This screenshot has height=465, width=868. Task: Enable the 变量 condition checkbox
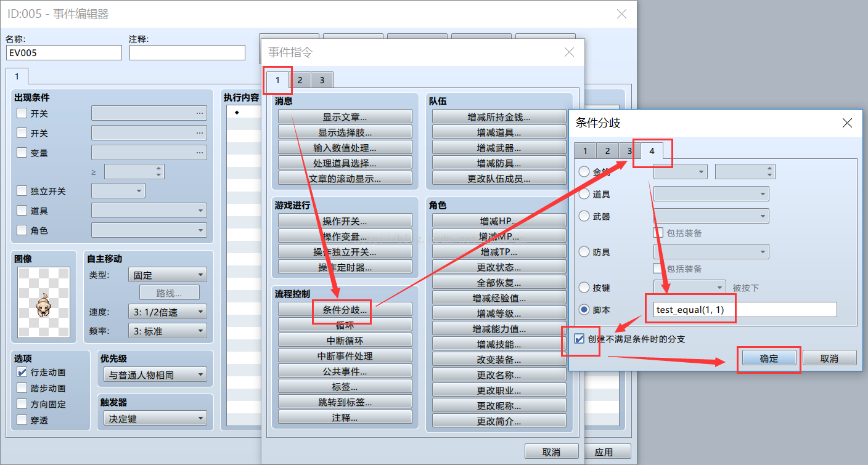coord(22,152)
